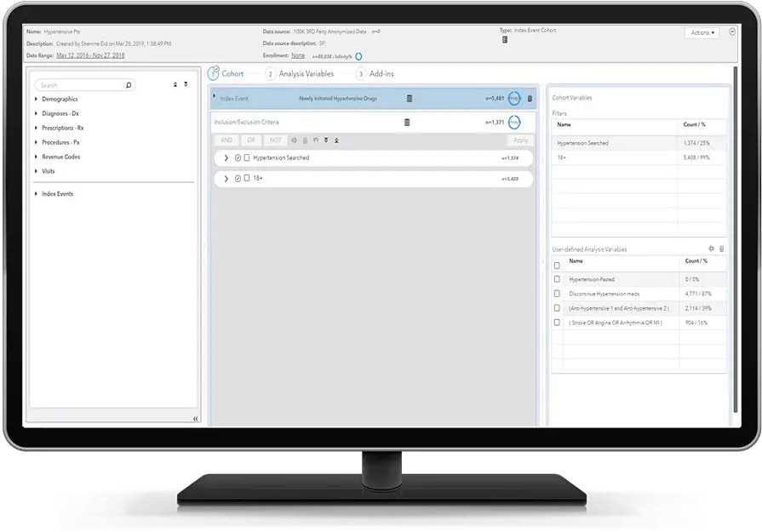Click the Inclusion/Exclusion Criteria heading
The image size is (762, 532).
(x=246, y=123)
